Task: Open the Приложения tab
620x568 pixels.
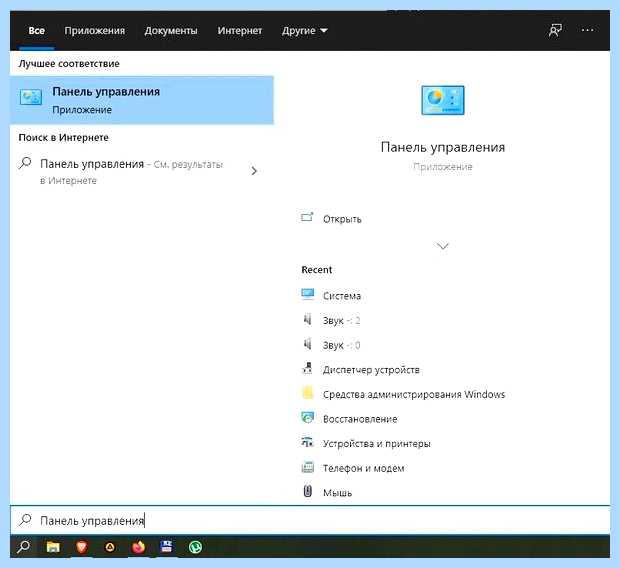Action: click(x=95, y=30)
